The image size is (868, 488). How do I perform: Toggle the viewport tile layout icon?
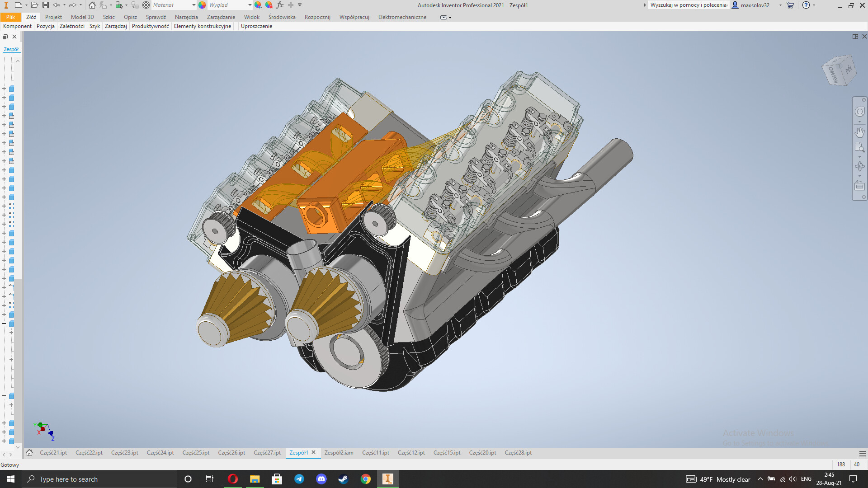click(x=855, y=37)
